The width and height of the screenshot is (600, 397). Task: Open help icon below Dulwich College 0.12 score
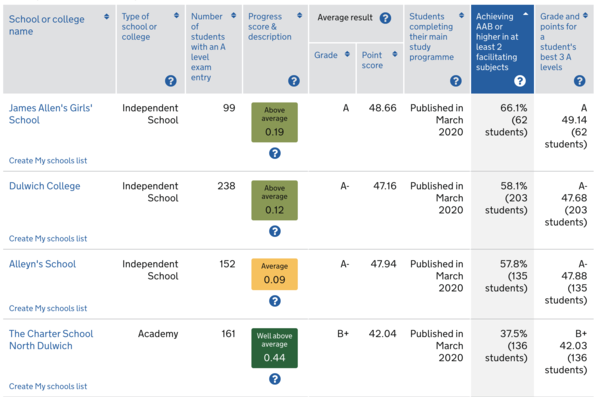click(275, 231)
